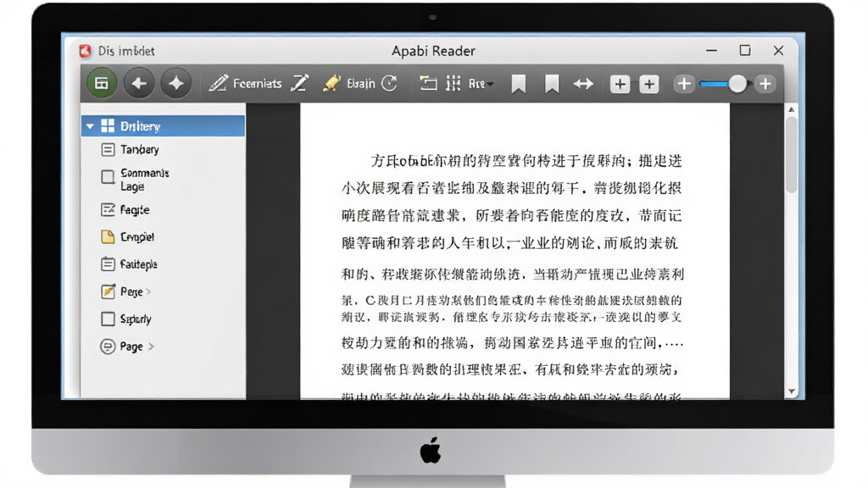The image size is (868, 488).
Task: Expand the chevron beside the pencil-note item
Action: point(149,291)
